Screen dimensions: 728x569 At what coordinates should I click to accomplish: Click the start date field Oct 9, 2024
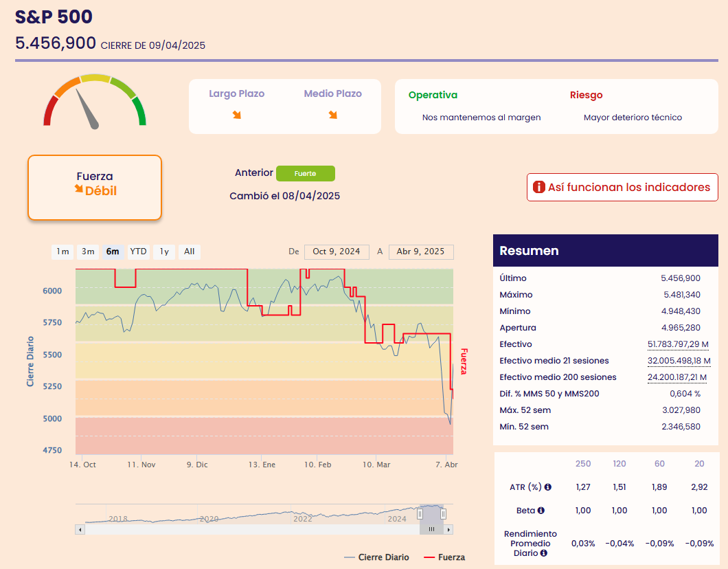click(x=337, y=252)
